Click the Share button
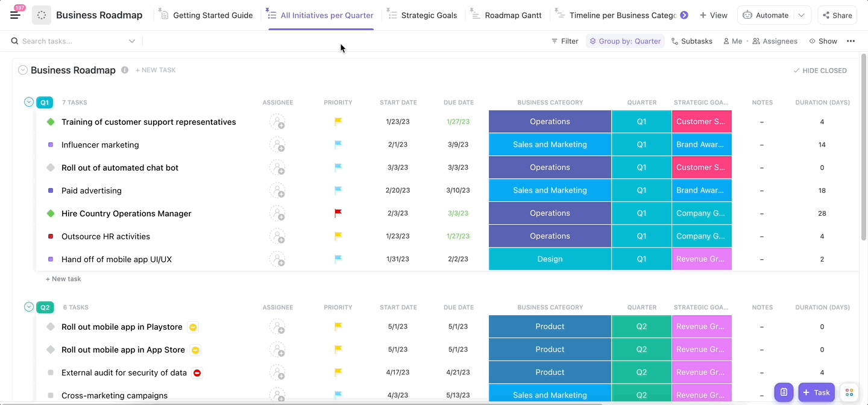Screen dimensions: 868x405 (x=836, y=15)
